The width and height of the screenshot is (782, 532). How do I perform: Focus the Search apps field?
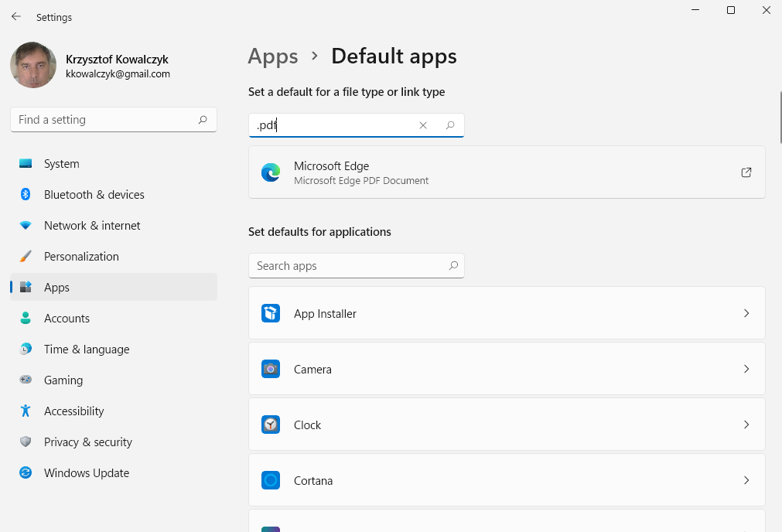coord(357,266)
